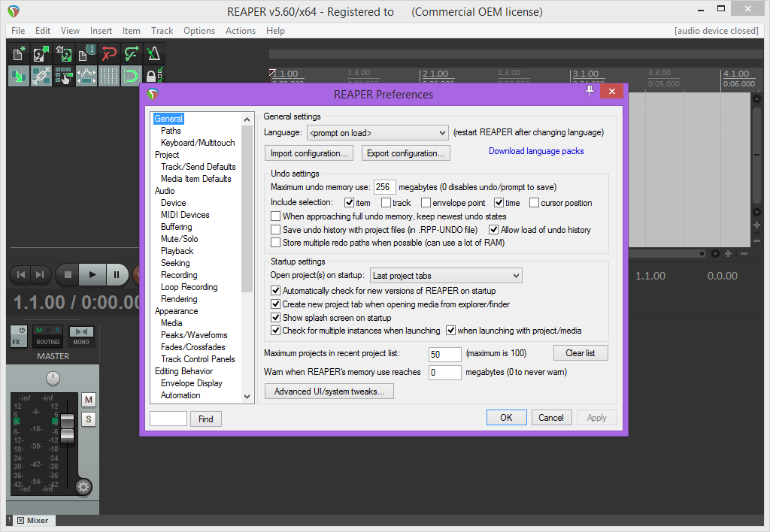
Task: Click the preferences search field beside Find
Action: (168, 419)
